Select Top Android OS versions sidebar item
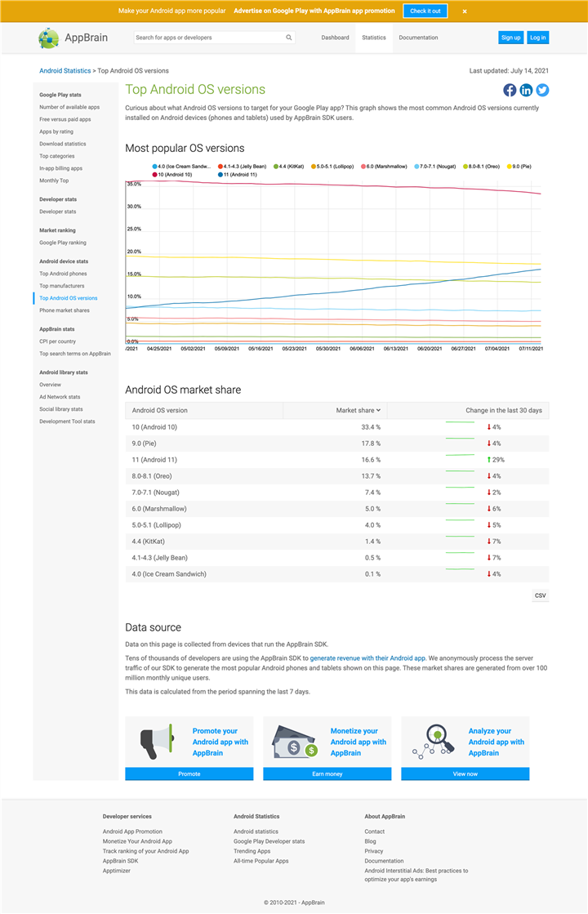The width and height of the screenshot is (588, 914). pos(68,298)
